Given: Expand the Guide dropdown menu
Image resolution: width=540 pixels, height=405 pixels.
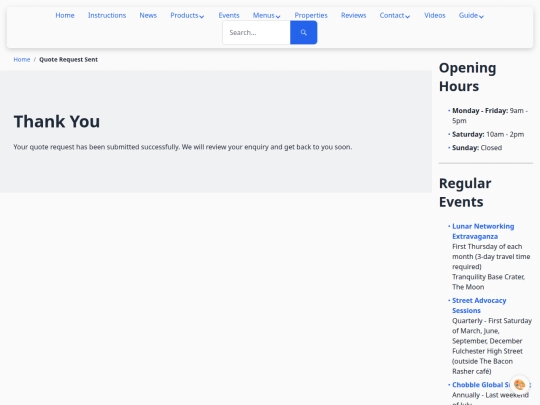Looking at the screenshot, I should coord(471,15).
